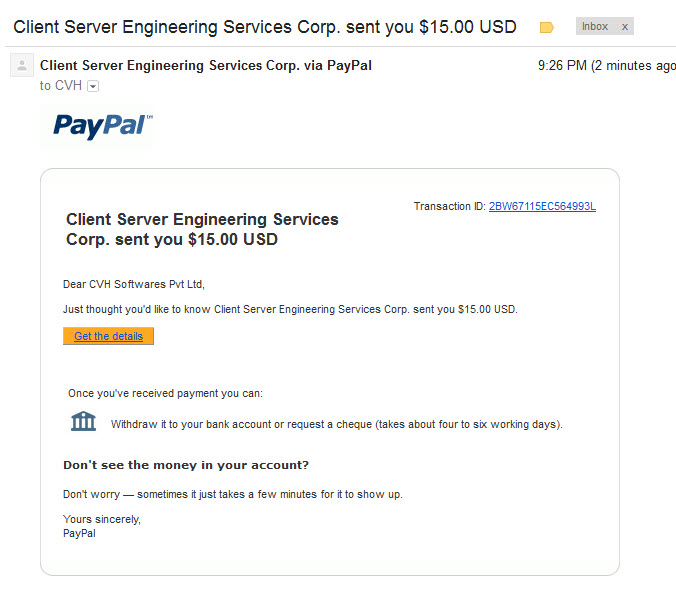
Task: Click the "Once you've received payment" line
Action: pos(165,393)
